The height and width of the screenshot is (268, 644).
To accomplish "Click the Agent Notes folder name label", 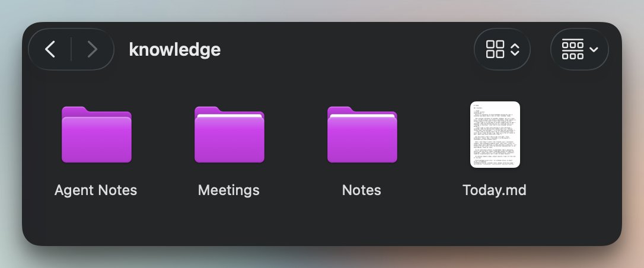I will pos(95,190).
